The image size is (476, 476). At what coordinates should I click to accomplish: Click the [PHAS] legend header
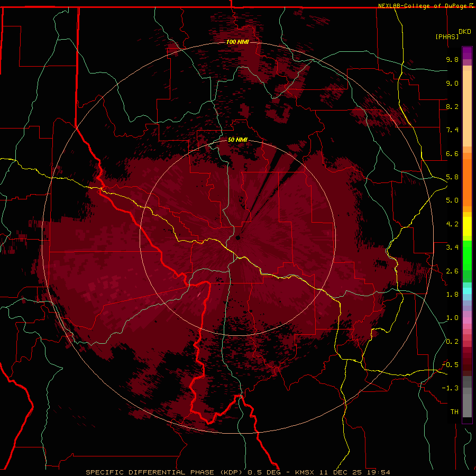447,36
